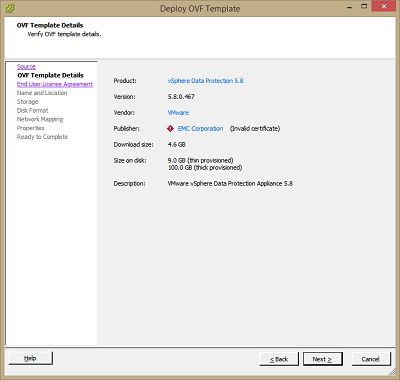
Task: Click the red invalid certificate warning icon
Action: (x=170, y=128)
